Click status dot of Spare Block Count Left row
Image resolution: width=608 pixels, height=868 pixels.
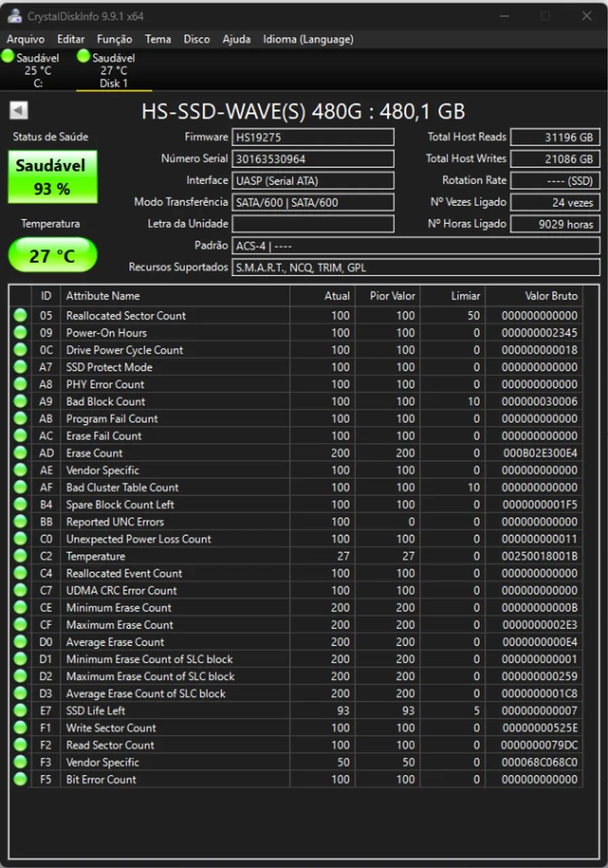(x=20, y=505)
